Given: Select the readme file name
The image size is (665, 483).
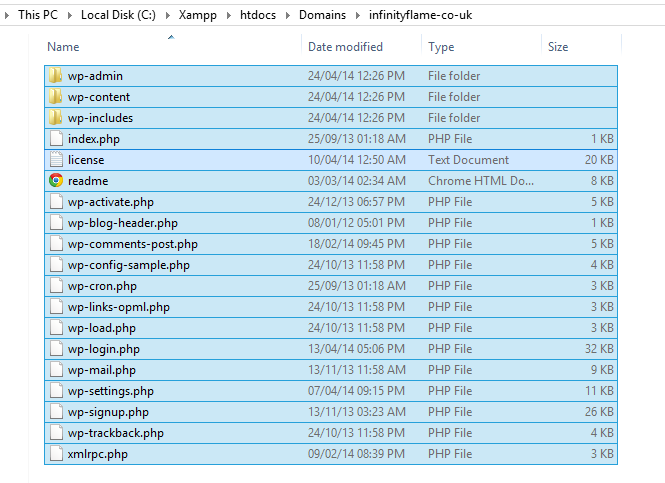Looking at the screenshot, I should tap(88, 181).
